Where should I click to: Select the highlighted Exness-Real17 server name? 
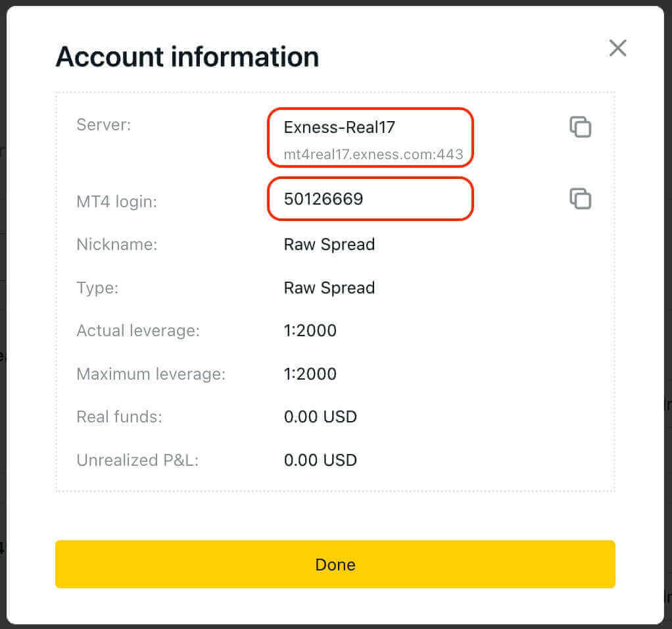click(x=339, y=127)
